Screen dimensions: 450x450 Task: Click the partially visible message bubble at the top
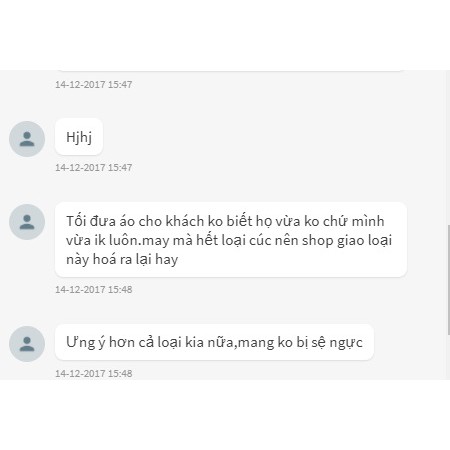pos(231,70)
